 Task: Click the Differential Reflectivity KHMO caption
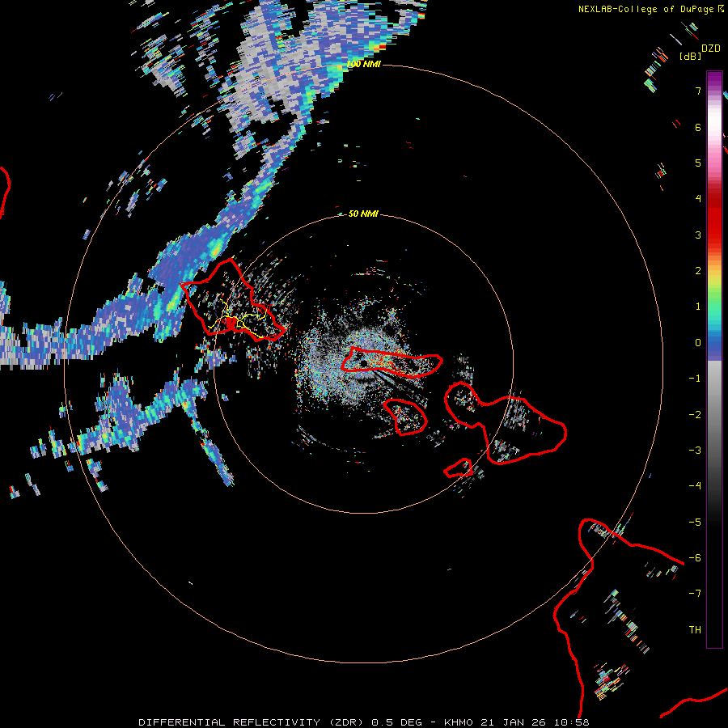point(364,722)
